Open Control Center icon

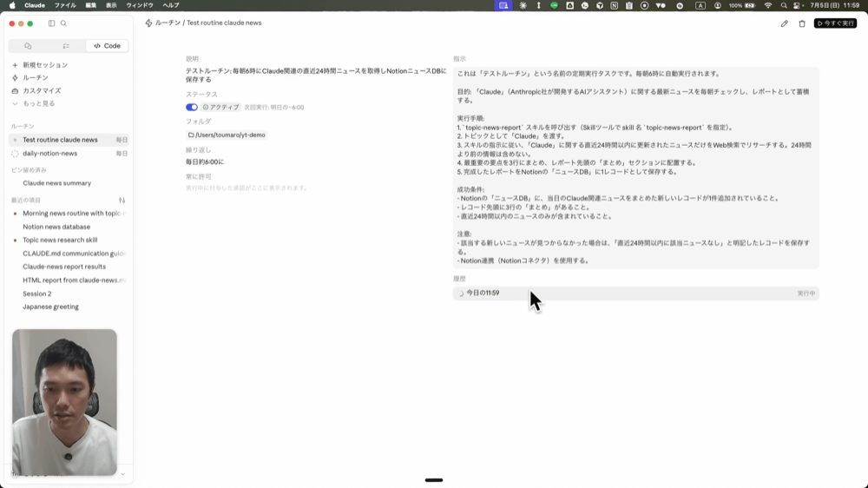point(798,5)
